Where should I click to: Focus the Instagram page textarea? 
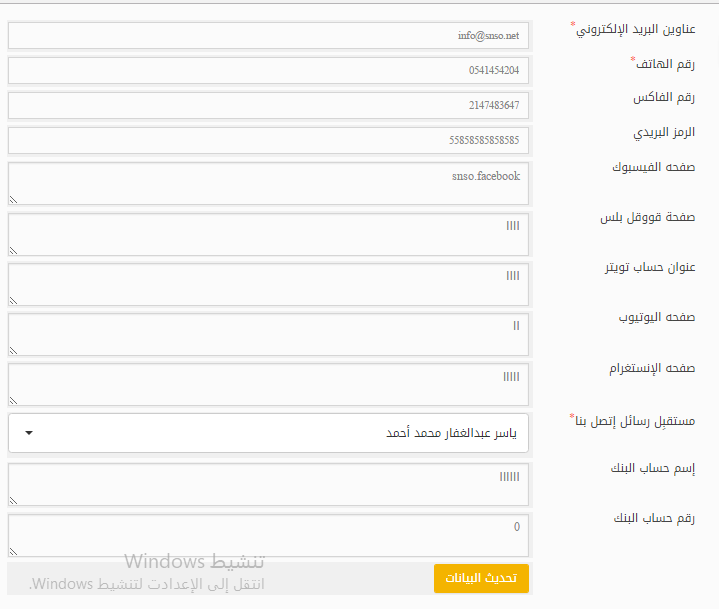(x=268, y=384)
